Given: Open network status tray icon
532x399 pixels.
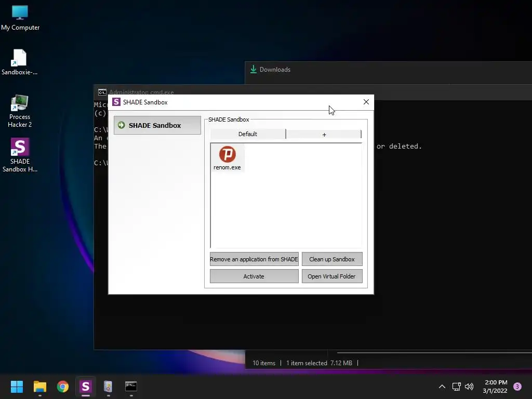Looking at the screenshot, I should 456,387.
